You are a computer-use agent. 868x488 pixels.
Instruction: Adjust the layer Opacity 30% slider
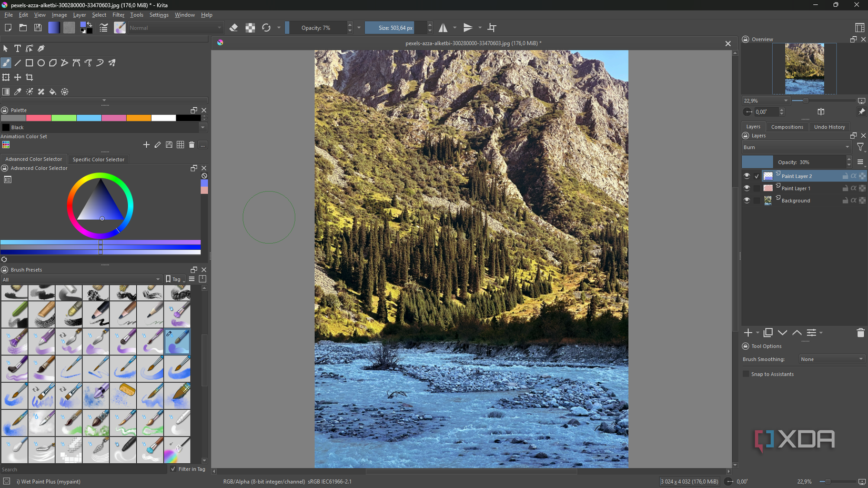793,162
